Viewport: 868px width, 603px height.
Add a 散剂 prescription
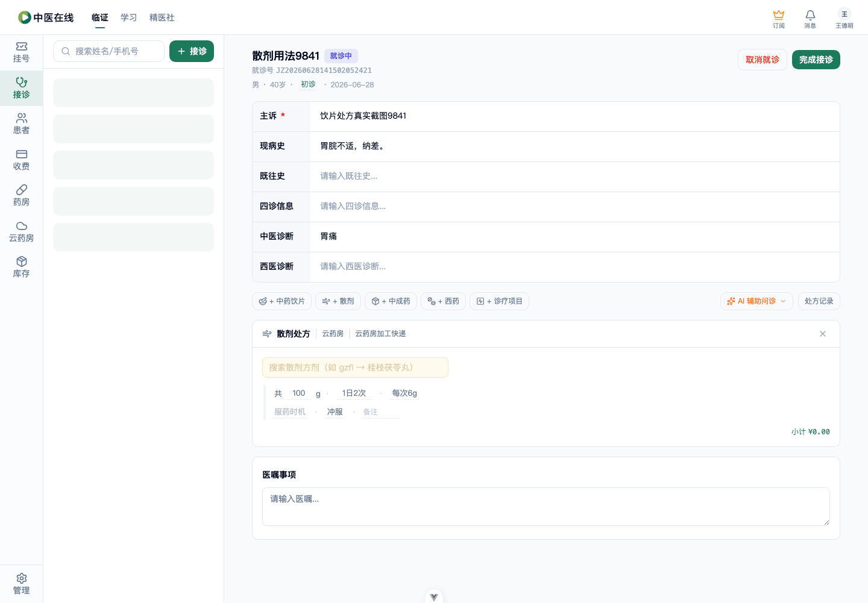click(x=338, y=301)
